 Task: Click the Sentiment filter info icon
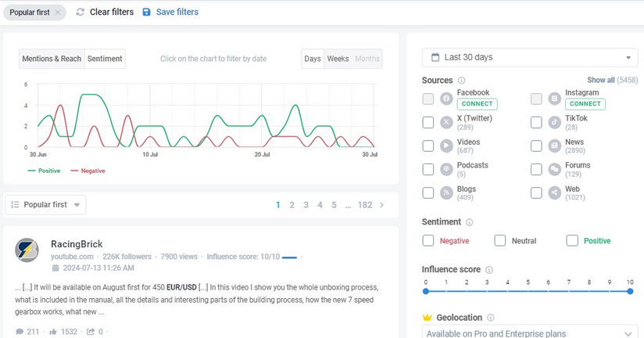pos(469,222)
